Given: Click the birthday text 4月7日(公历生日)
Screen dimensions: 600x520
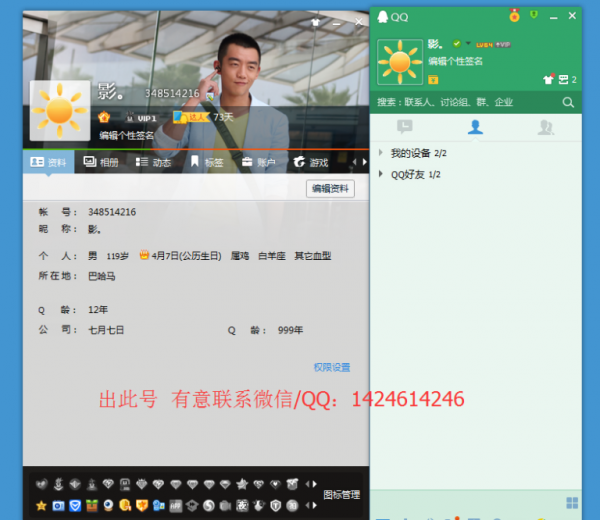Looking at the screenshot, I should [186, 256].
